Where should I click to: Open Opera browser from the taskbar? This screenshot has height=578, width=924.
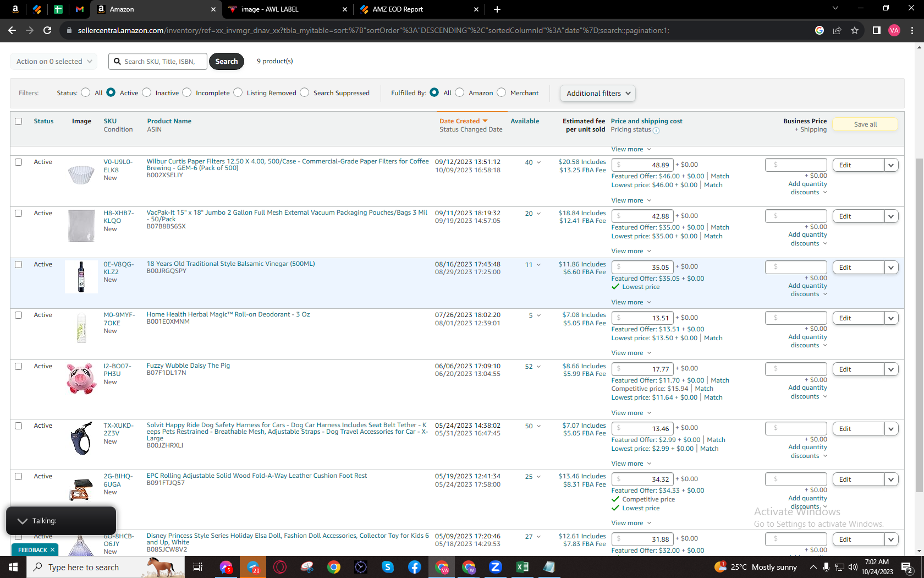280,567
